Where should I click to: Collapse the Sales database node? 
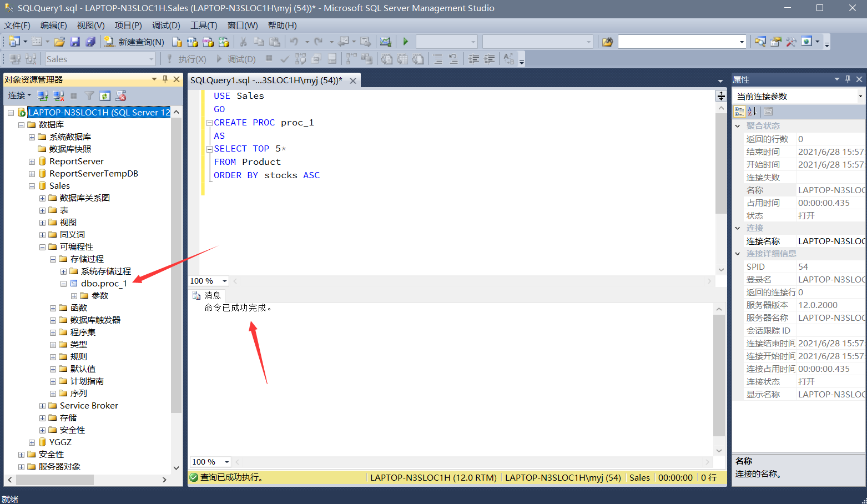(x=32, y=186)
